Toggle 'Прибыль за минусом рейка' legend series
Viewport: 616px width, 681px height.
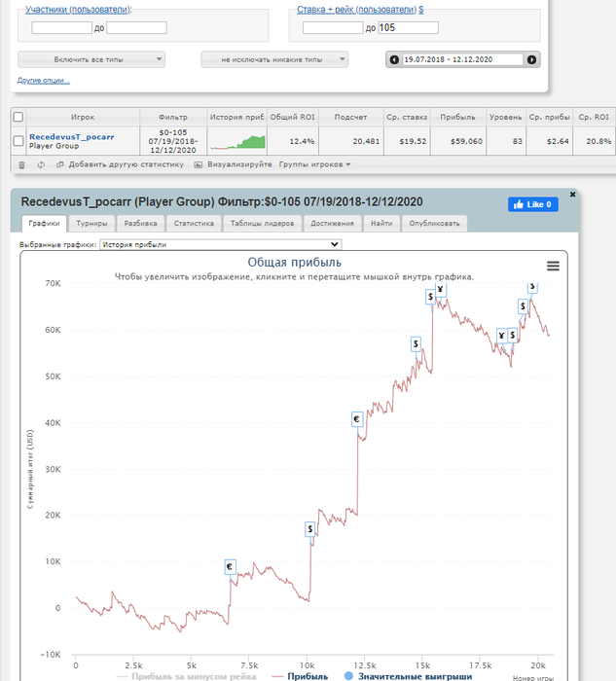(187, 676)
